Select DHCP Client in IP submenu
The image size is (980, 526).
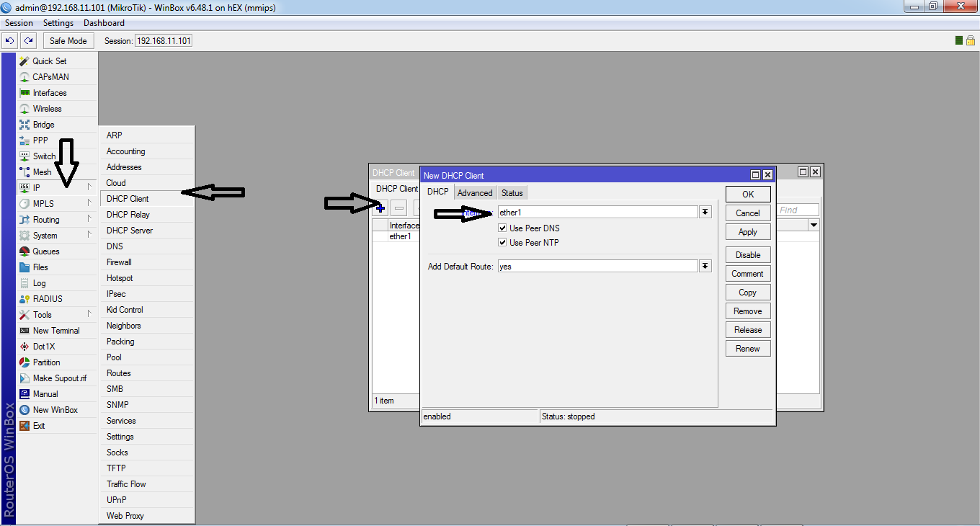[147, 199]
